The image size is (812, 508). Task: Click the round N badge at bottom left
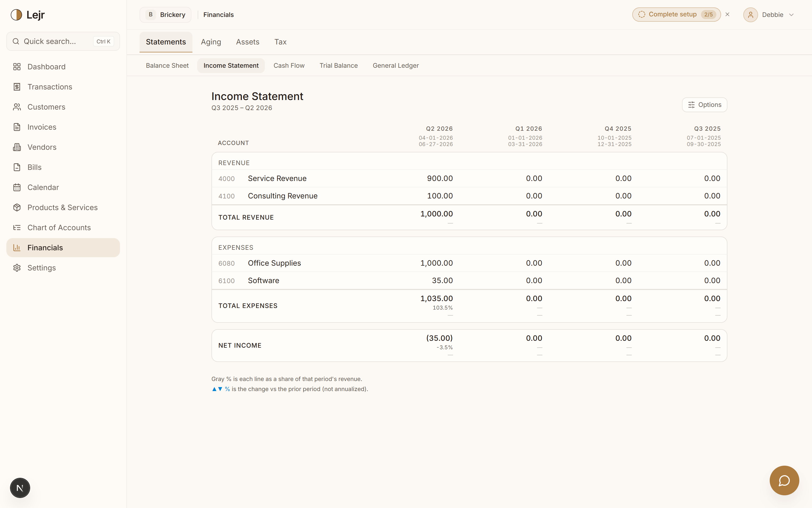tap(20, 488)
